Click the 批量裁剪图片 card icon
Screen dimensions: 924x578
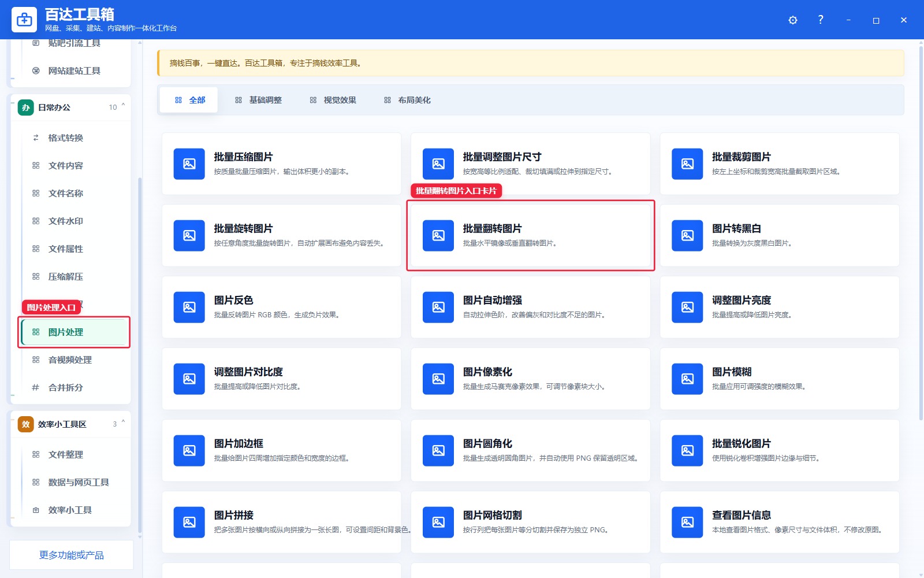(x=687, y=164)
